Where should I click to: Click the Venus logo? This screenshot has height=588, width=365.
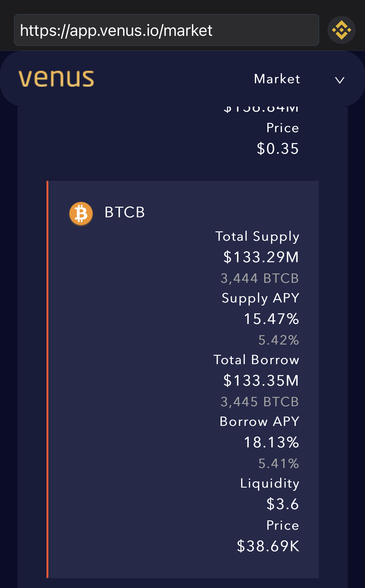56,79
